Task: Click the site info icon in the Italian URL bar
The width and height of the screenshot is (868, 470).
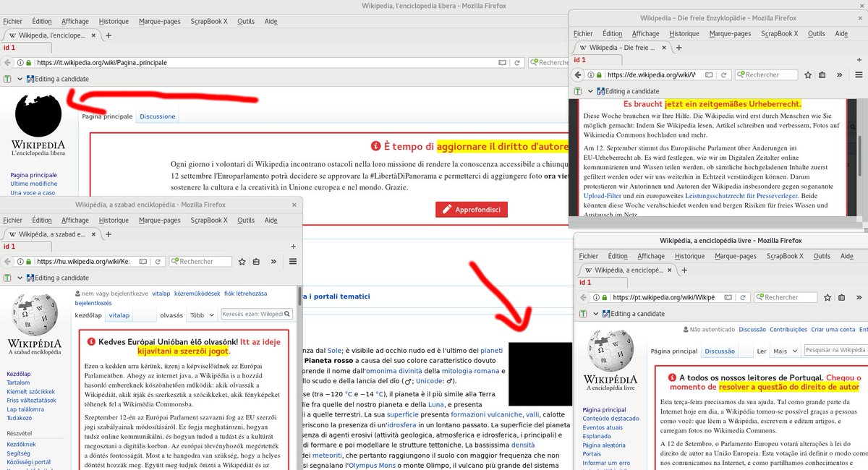Action: tap(20, 63)
